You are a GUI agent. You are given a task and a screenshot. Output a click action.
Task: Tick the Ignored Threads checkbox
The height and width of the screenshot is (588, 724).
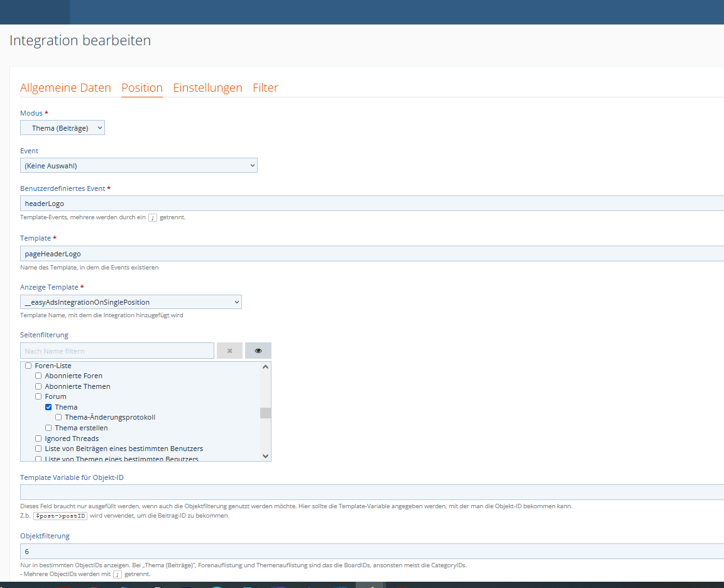click(x=38, y=438)
